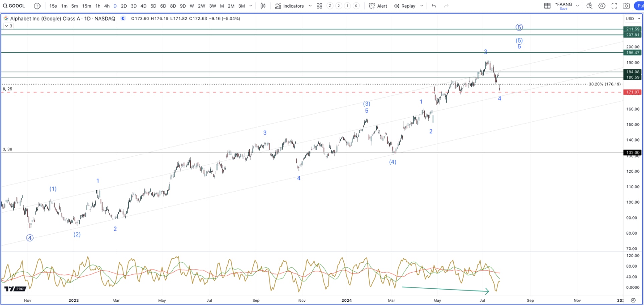
Task: Choose the 2W timeframe
Action: click(x=202, y=6)
